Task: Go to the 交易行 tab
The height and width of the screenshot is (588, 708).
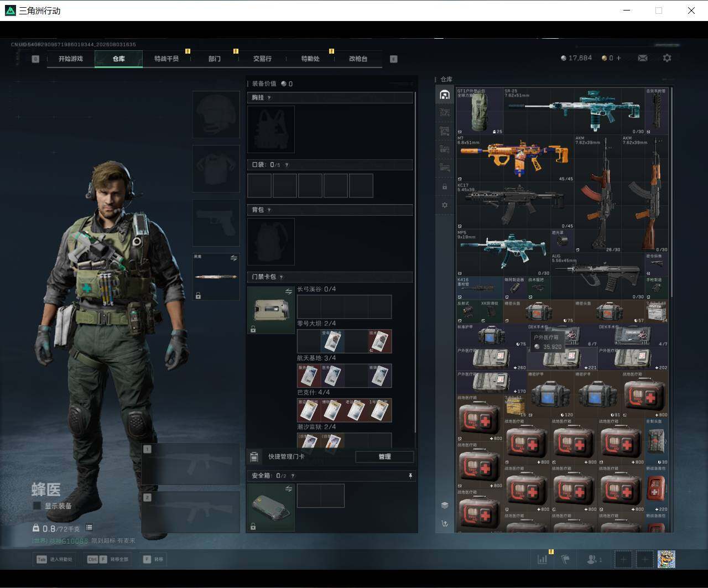Action: click(262, 59)
